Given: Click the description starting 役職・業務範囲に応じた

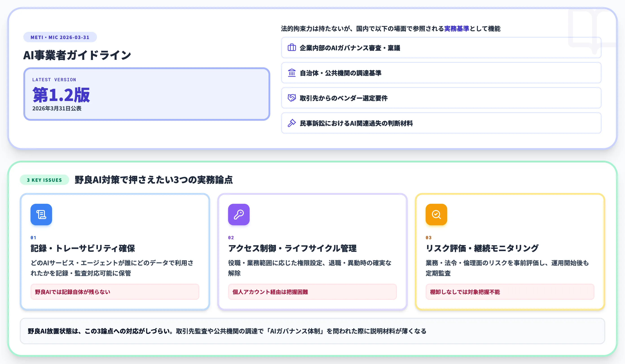Looking at the screenshot, I should click(x=310, y=268).
